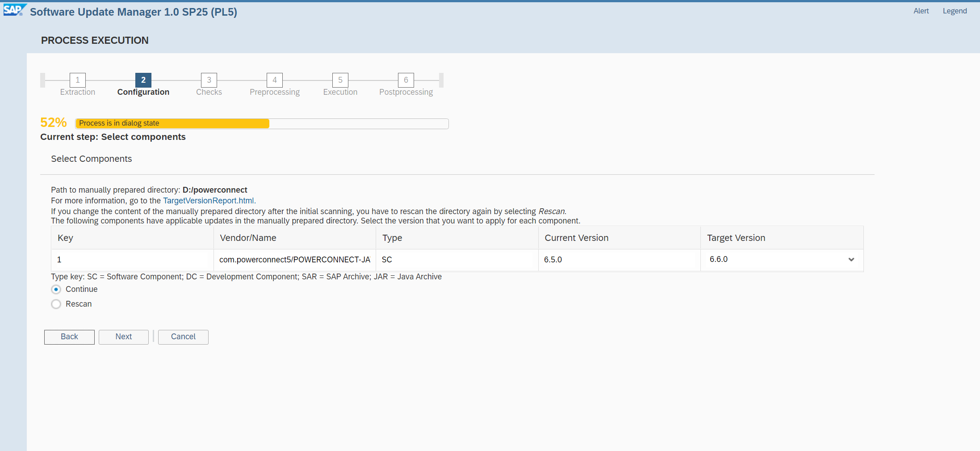The height and width of the screenshot is (451, 980).
Task: Expand the Target Version dropdown arrow
Action: [x=851, y=260]
